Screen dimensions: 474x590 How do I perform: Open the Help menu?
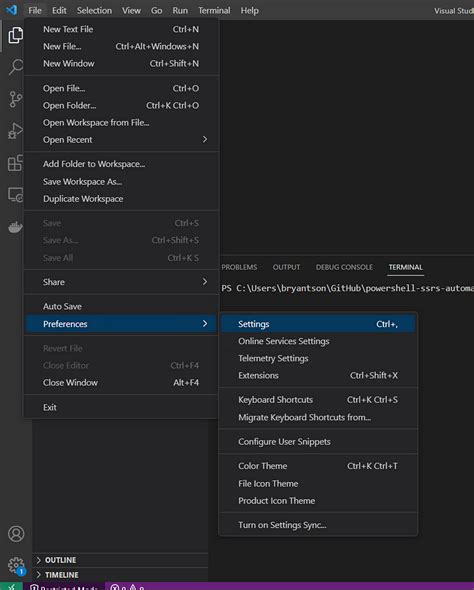(249, 11)
